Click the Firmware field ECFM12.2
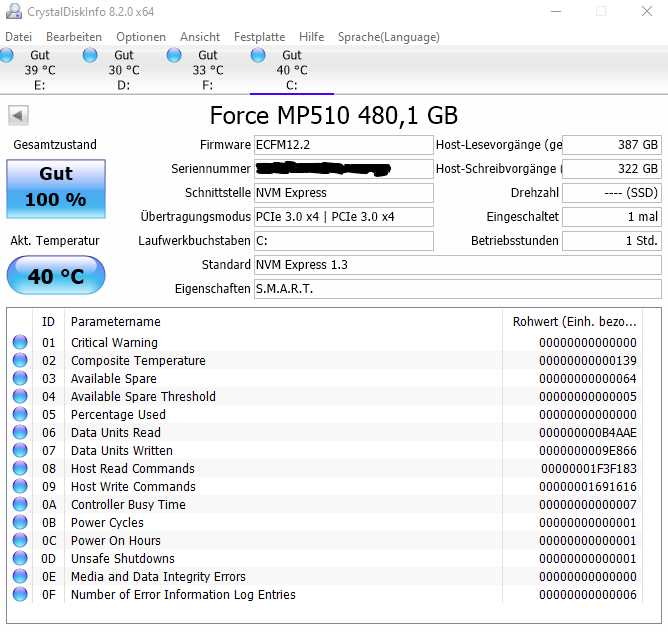Screen dimensions: 668x632 pyautogui.click(x=344, y=145)
